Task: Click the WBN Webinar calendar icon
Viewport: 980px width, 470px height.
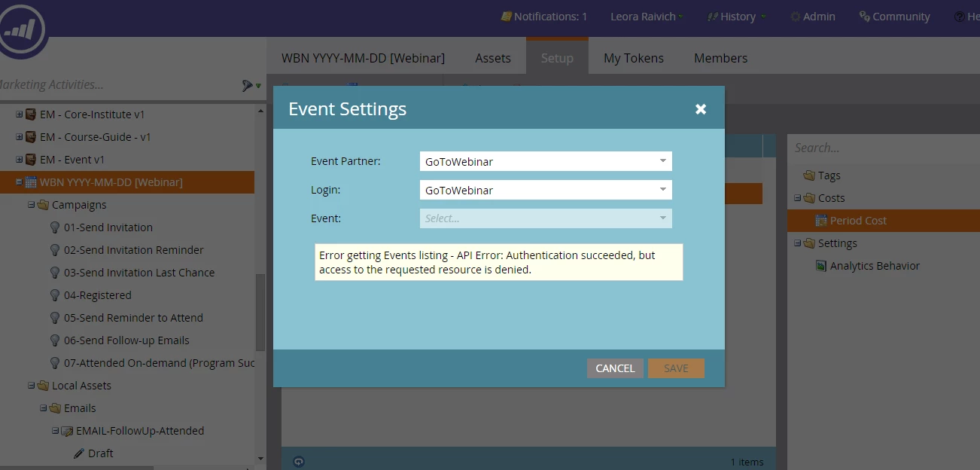Action: pos(31,182)
